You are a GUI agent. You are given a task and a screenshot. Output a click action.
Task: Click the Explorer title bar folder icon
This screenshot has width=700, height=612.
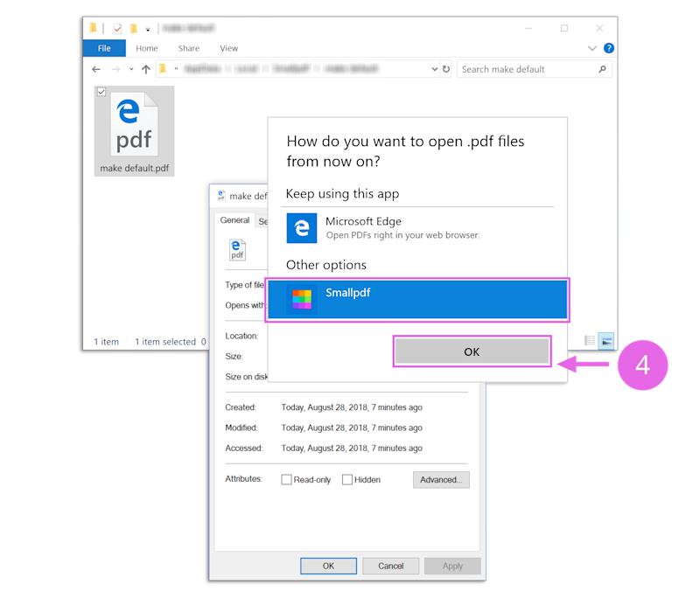coord(94,28)
